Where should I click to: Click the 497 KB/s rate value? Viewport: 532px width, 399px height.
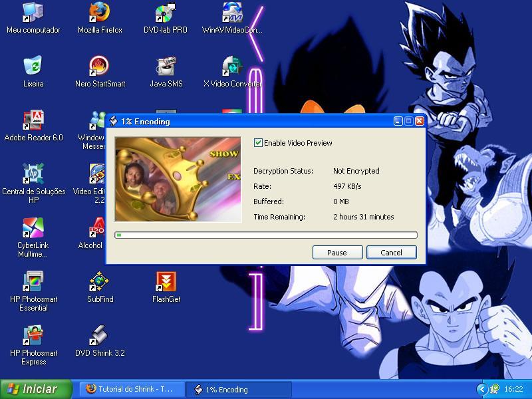(x=347, y=186)
